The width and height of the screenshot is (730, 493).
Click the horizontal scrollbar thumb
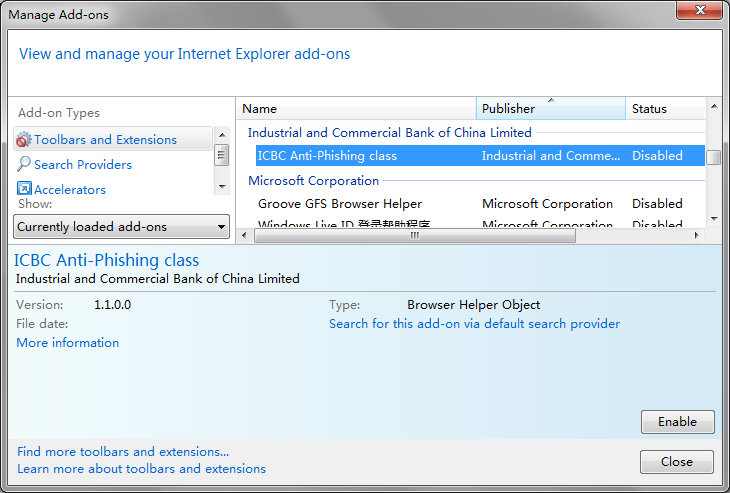[415, 236]
